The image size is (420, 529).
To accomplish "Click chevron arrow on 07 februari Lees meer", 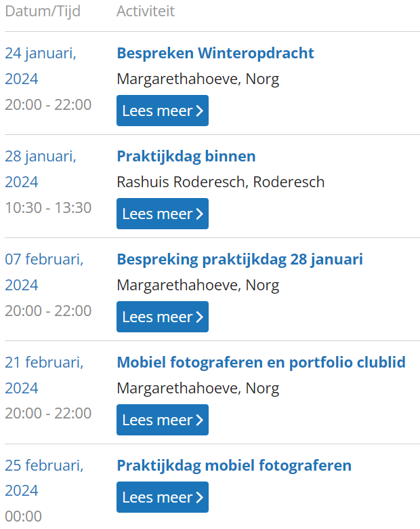I will coord(200,317).
